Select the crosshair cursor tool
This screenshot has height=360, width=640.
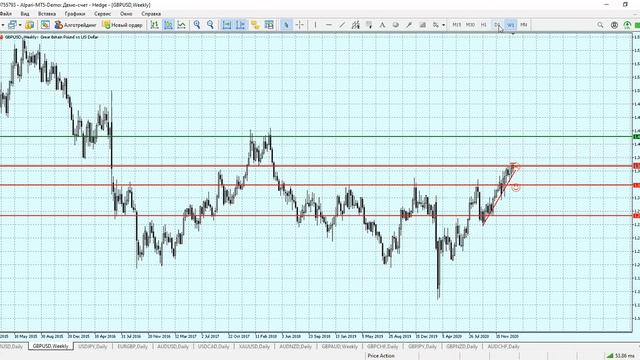click(x=300, y=25)
